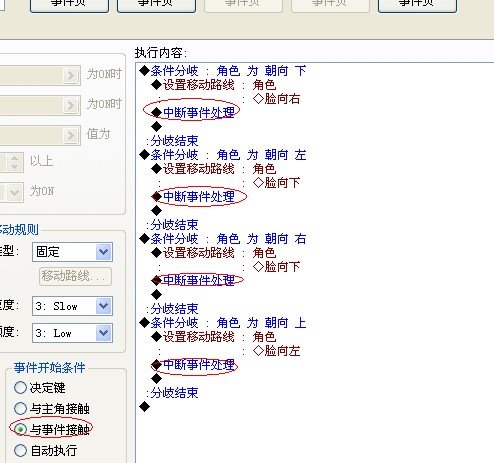
Task: Click the ◇脸向右 move command line
Action: [x=276, y=99]
